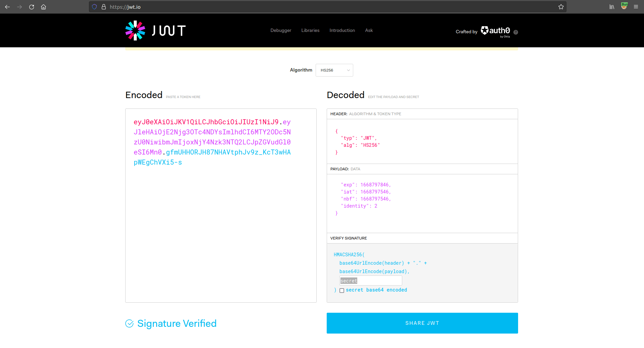This screenshot has height=348, width=644.
Task: Open the Algorithm HS256 dropdown
Action: (334, 70)
